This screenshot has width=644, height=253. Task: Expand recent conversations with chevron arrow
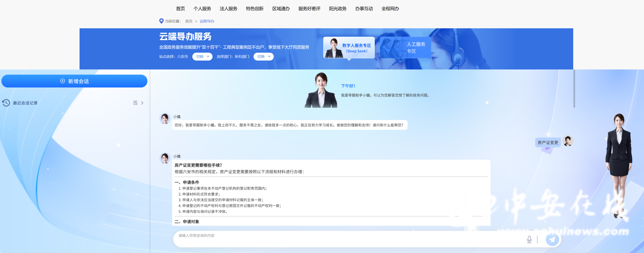coord(142,103)
